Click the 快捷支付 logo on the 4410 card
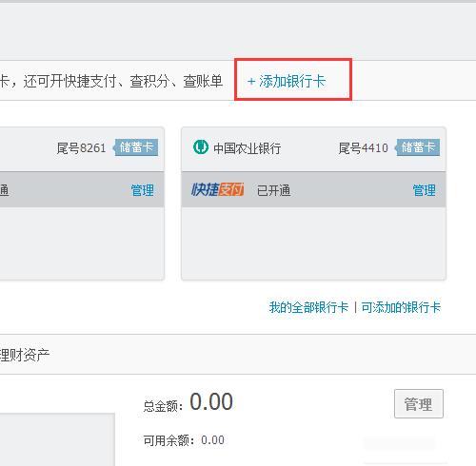The height and width of the screenshot is (466, 476). tap(217, 190)
